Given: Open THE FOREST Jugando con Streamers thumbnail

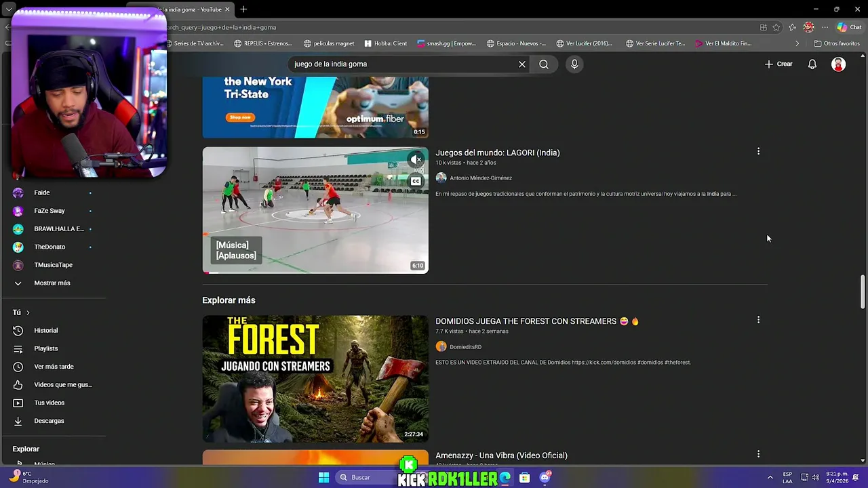Looking at the screenshot, I should 315,379.
